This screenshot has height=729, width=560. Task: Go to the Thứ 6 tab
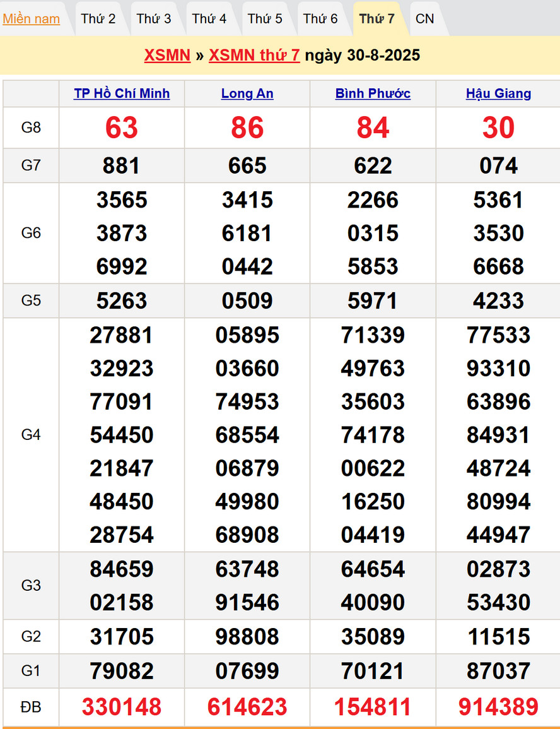pyautogui.click(x=320, y=19)
